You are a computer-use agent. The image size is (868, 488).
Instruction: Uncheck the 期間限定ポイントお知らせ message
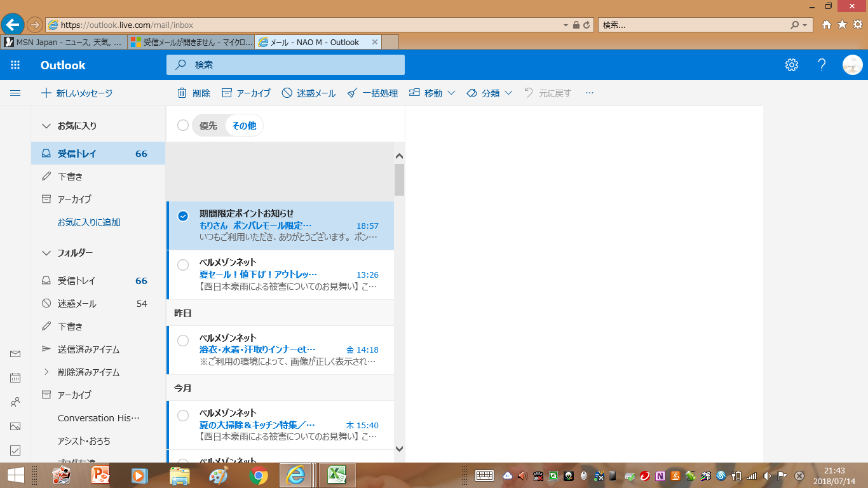pyautogui.click(x=183, y=216)
